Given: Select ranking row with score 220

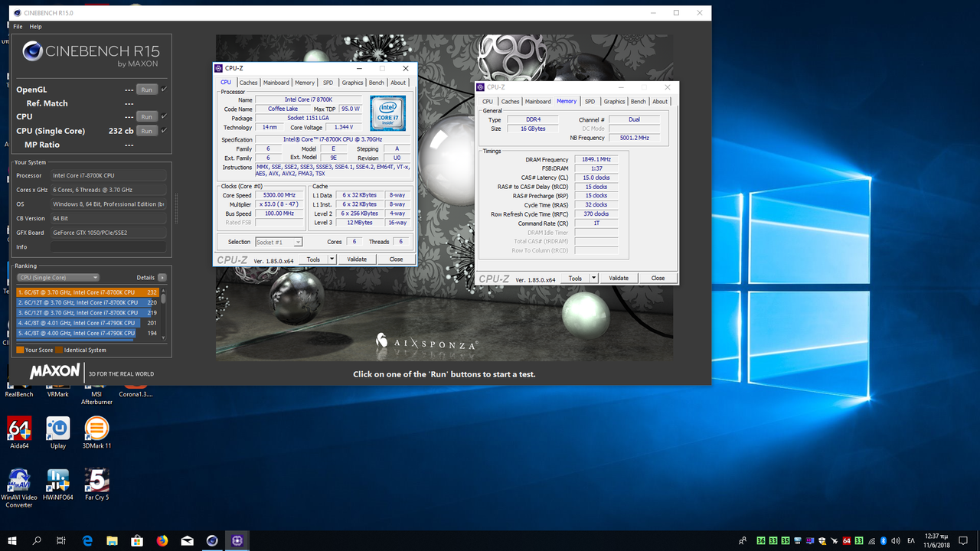Looking at the screenshot, I should point(87,302).
